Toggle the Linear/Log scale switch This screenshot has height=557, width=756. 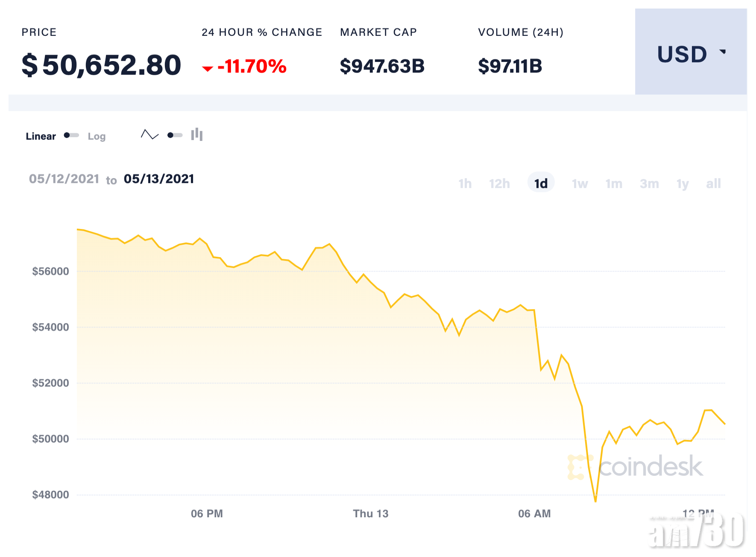click(71, 135)
